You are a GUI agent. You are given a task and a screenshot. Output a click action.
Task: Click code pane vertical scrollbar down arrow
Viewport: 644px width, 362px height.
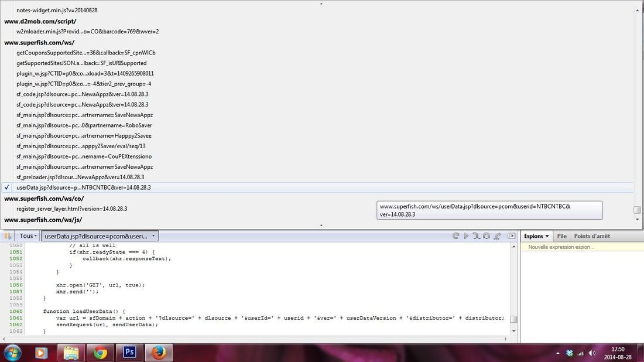click(x=513, y=331)
